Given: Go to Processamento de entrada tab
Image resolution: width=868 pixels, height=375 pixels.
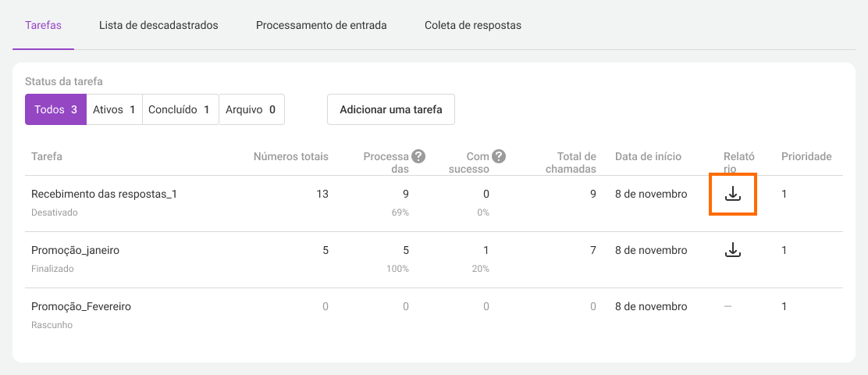Looking at the screenshot, I should 321,26.
